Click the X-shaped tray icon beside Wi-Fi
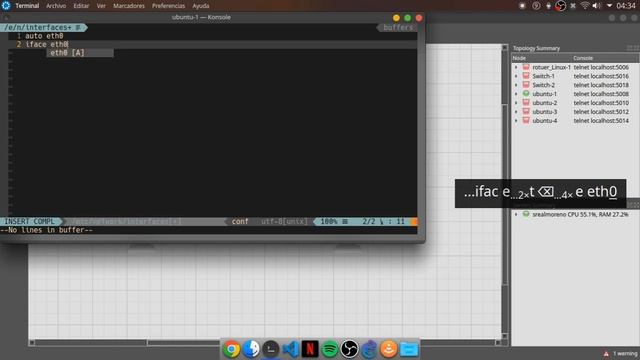This screenshot has height=360, width=640. 573,6
